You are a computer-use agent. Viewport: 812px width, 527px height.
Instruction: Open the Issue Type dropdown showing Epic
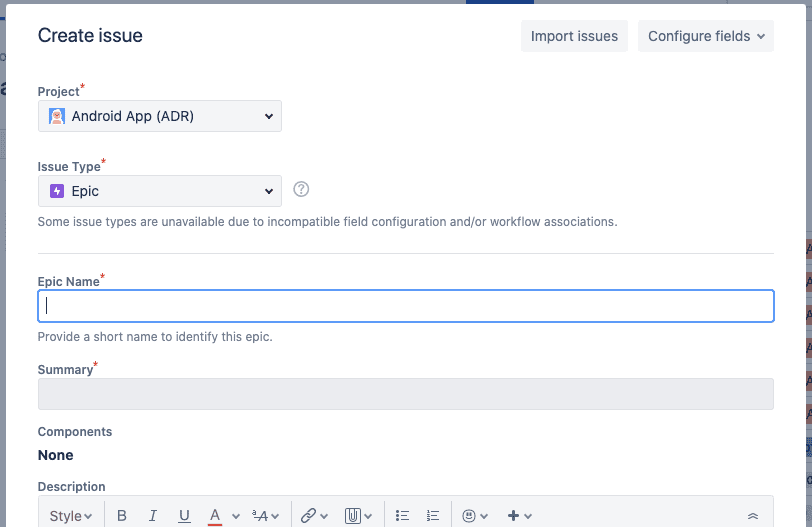[160, 191]
